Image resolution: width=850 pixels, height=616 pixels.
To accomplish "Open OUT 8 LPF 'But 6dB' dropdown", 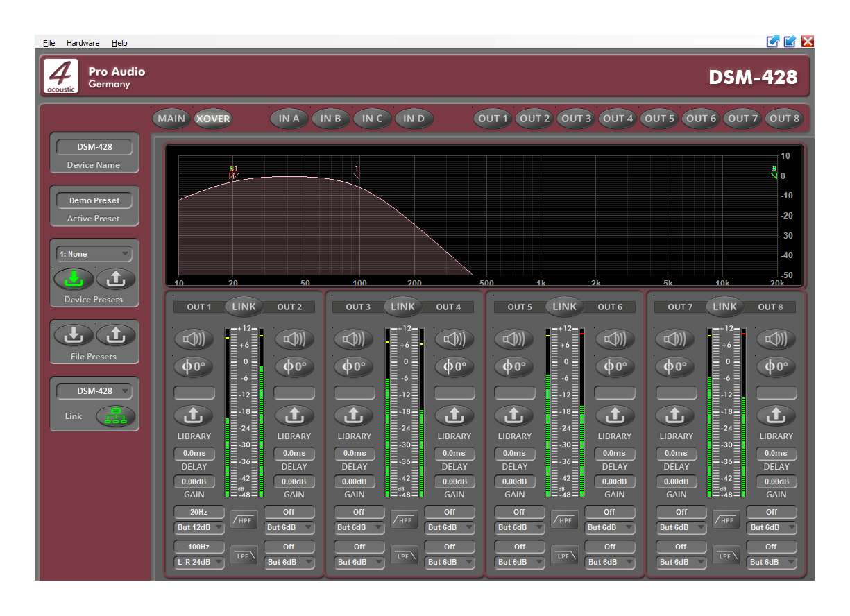I will click(x=772, y=562).
